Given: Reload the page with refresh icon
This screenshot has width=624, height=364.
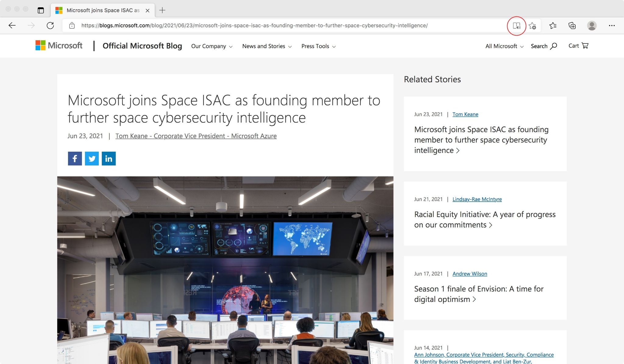Looking at the screenshot, I should coord(50,26).
